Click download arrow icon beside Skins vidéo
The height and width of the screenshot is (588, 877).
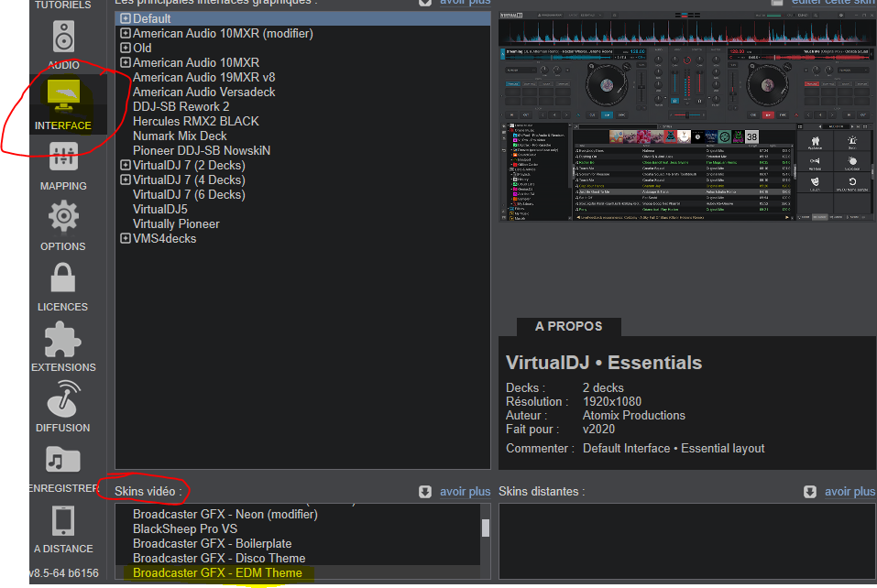425,492
